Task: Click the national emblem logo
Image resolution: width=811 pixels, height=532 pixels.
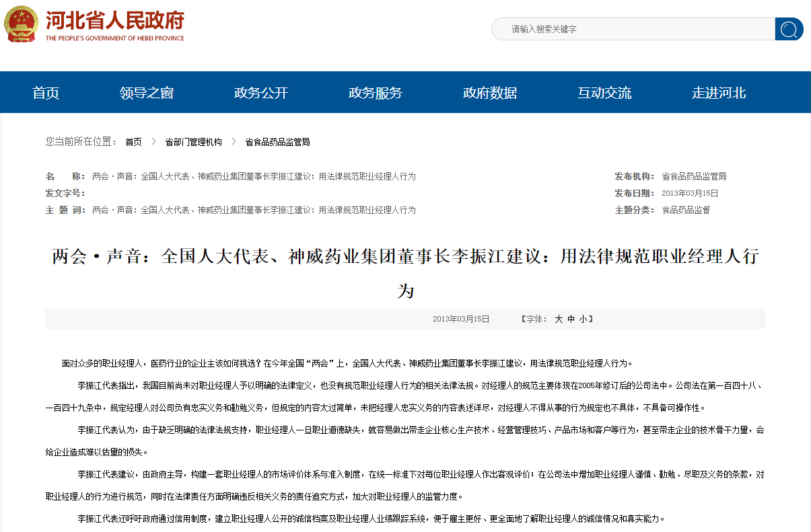Action: pyautogui.click(x=22, y=25)
